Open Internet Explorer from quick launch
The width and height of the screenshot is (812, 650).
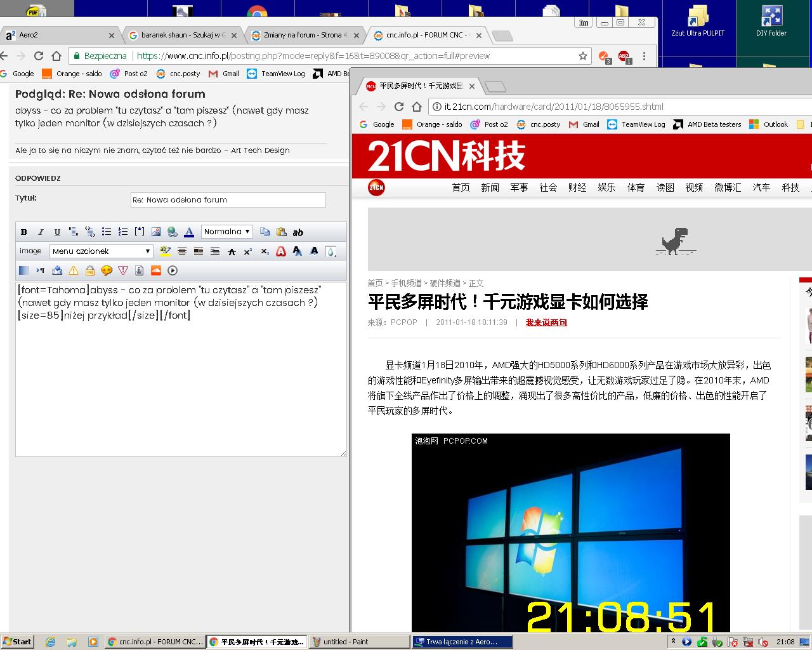[x=50, y=642]
